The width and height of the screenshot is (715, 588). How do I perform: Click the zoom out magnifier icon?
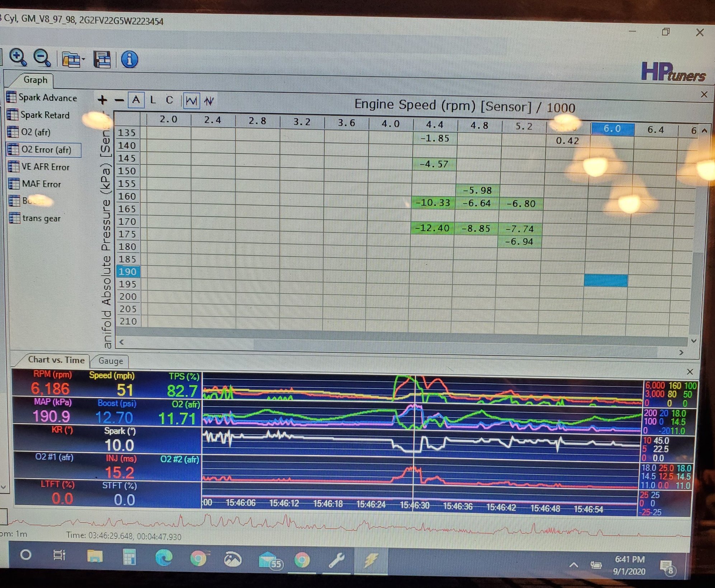tap(42, 57)
